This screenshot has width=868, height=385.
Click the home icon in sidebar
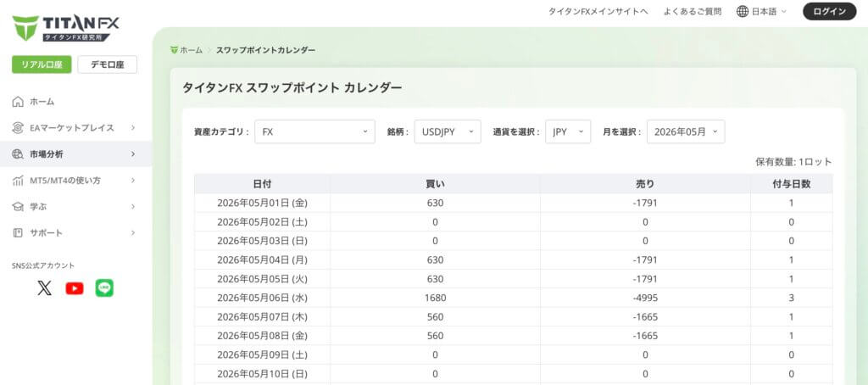pos(18,102)
